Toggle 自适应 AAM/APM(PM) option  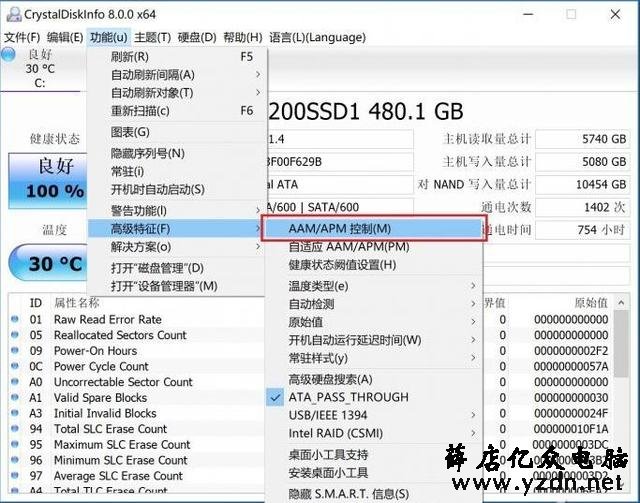click(x=373, y=247)
